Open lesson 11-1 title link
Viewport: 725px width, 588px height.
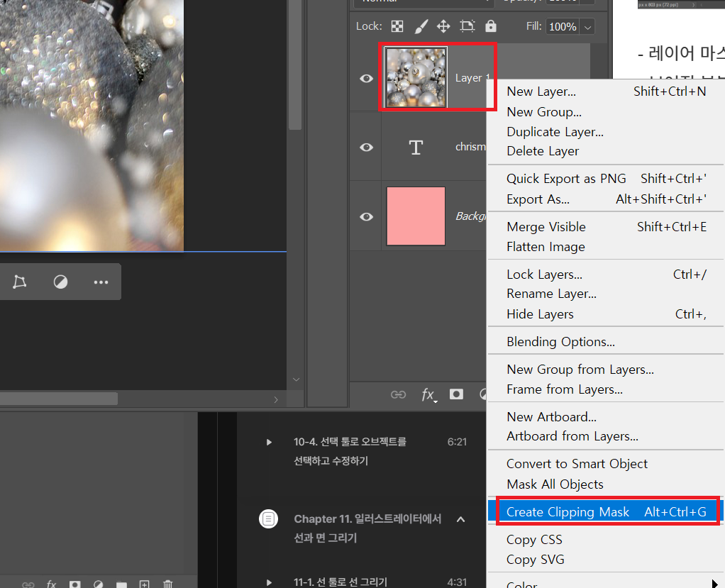point(341,582)
